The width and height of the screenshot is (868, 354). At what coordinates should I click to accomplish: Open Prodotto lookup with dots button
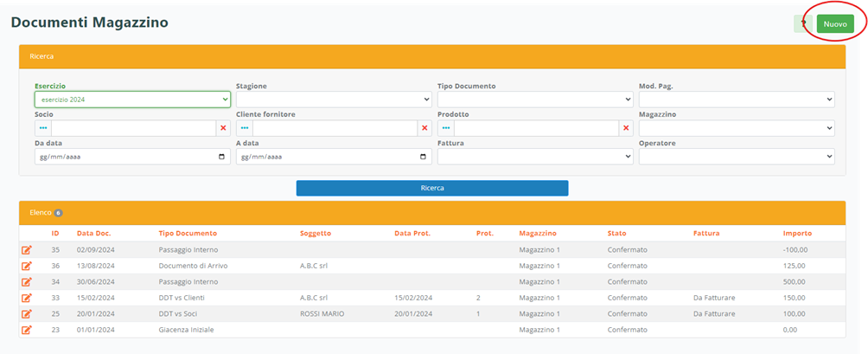pos(446,128)
